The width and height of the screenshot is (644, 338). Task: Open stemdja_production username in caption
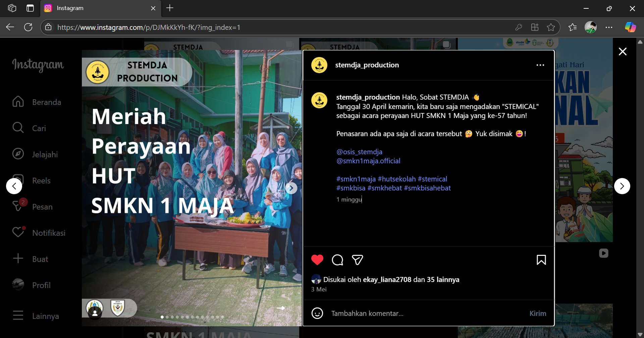(368, 97)
